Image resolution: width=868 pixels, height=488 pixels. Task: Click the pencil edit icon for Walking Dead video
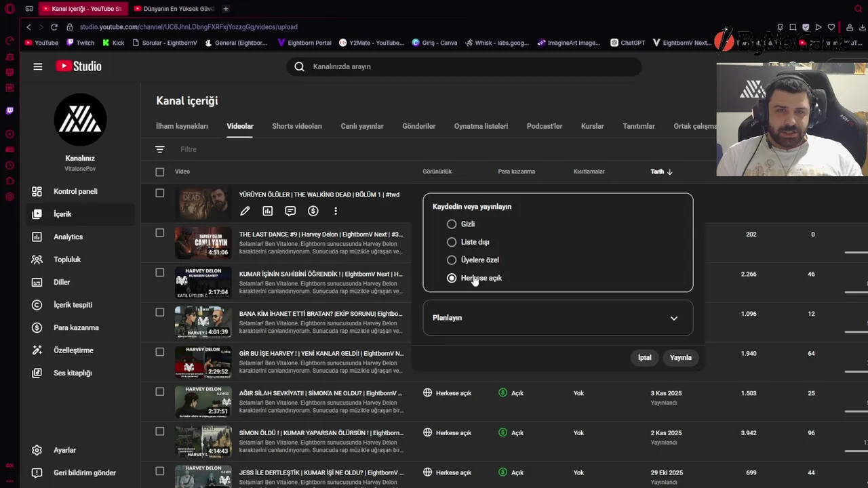point(245,211)
